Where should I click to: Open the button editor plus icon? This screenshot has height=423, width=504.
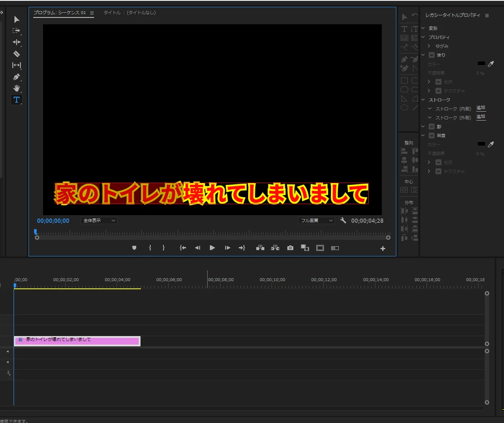[x=383, y=248]
